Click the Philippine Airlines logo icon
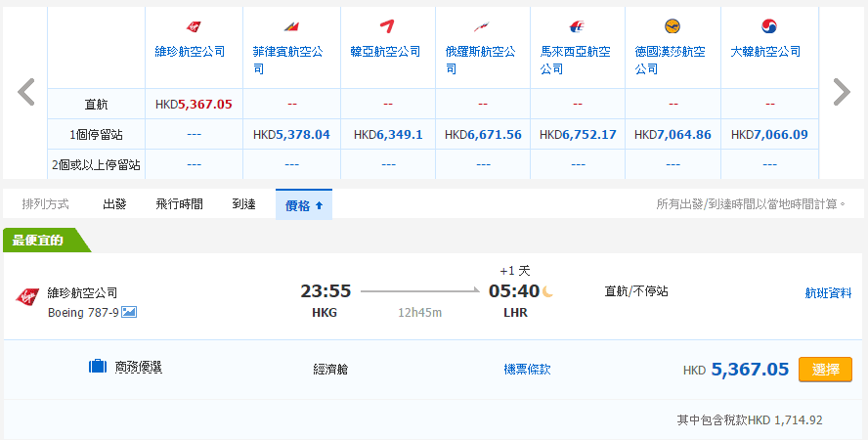868x440 pixels. (291, 26)
